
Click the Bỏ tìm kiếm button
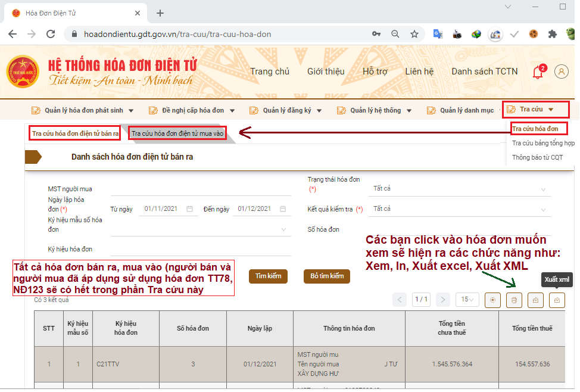(326, 276)
